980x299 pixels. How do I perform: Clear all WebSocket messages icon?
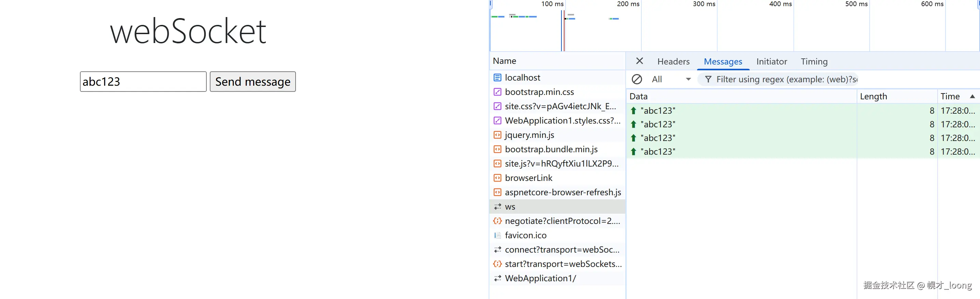tap(637, 79)
